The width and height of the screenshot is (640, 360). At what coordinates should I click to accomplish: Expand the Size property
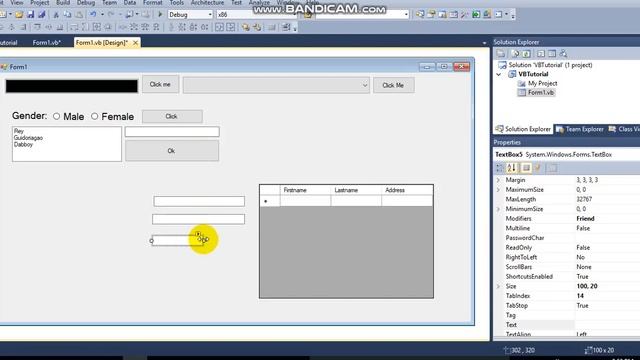(498, 287)
